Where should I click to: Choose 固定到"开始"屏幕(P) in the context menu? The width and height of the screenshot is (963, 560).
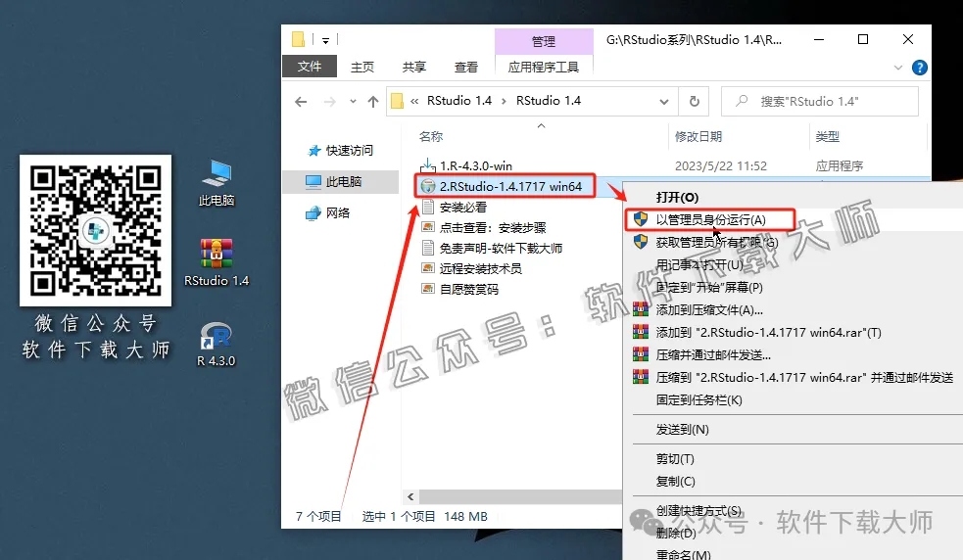click(x=709, y=288)
